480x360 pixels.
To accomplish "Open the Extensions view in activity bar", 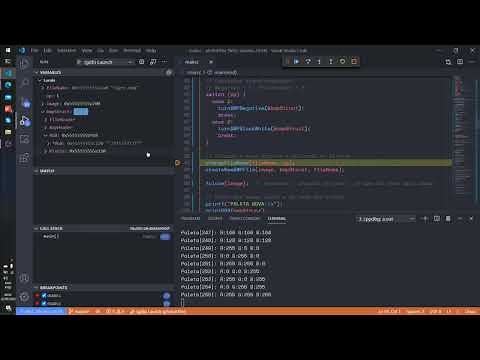I will point(24,158).
